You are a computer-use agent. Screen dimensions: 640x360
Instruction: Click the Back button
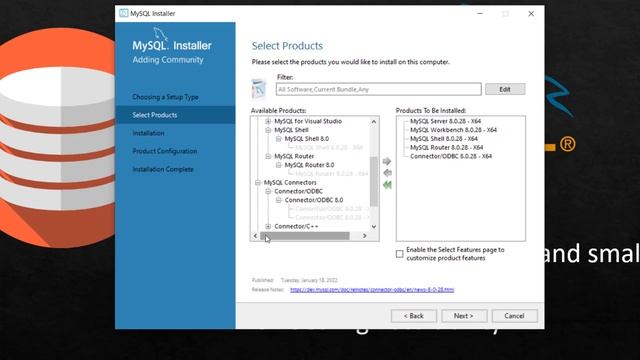pyautogui.click(x=413, y=316)
